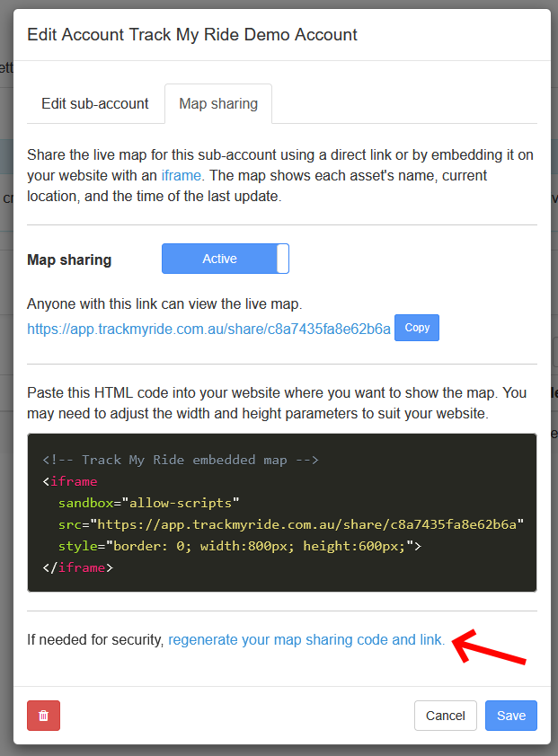558x756 pixels.
Task: Cancel editing the account
Action: pos(445,716)
